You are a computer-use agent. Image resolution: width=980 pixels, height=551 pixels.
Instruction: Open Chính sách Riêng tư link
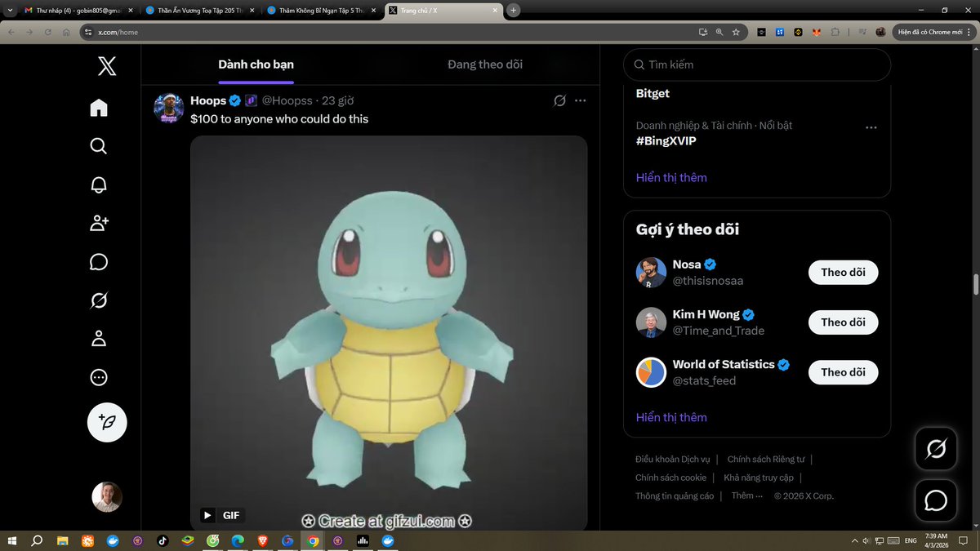coord(766,460)
